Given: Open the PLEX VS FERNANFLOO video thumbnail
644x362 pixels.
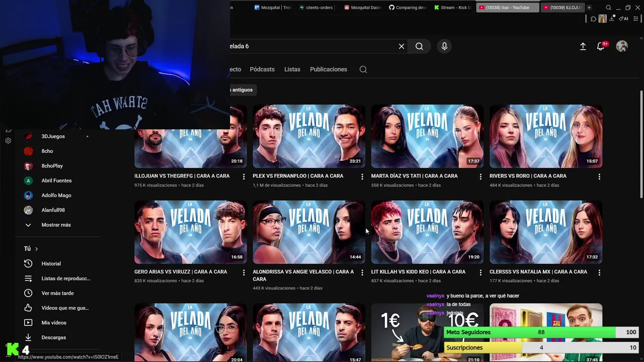Looking at the screenshot, I should [309, 136].
